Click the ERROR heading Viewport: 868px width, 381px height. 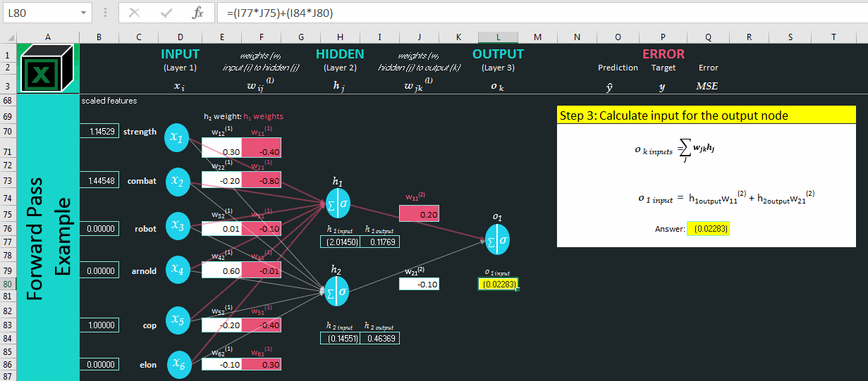click(x=663, y=54)
